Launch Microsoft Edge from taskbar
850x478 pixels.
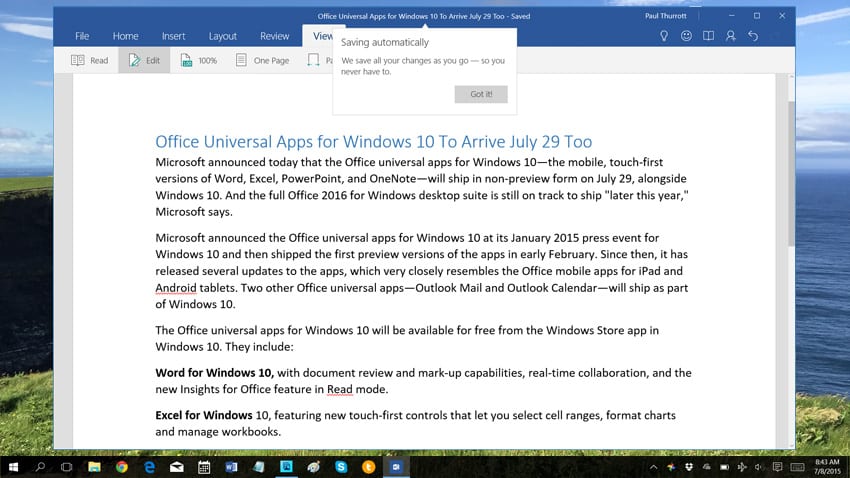(149, 467)
